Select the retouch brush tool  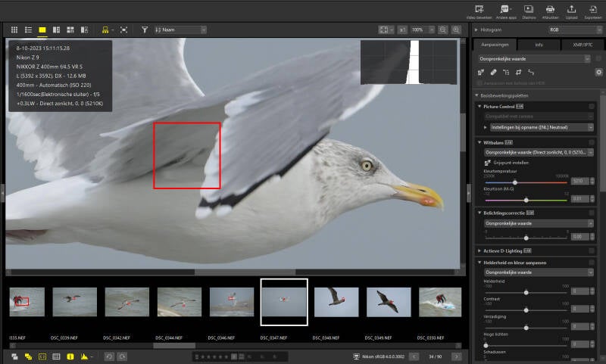(x=494, y=72)
